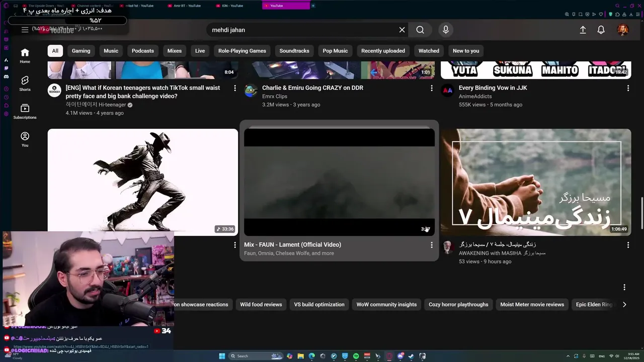This screenshot has height=362, width=644.
Task: Click the page vertical scrollbar thumb
Action: [641, 214]
